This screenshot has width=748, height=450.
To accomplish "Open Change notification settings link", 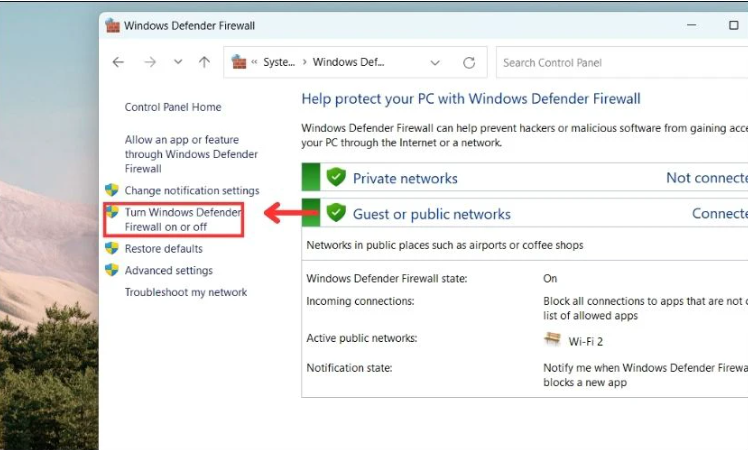I will (x=192, y=190).
